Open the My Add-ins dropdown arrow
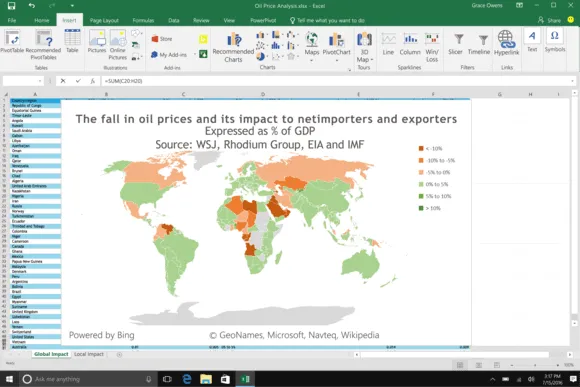580x387 pixels. click(x=195, y=55)
